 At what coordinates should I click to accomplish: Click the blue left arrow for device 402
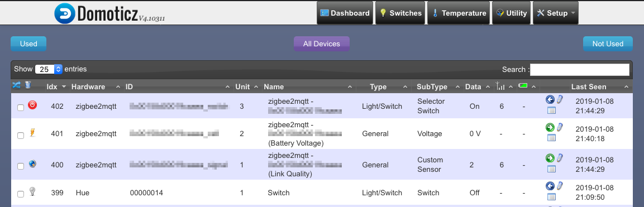(x=550, y=100)
